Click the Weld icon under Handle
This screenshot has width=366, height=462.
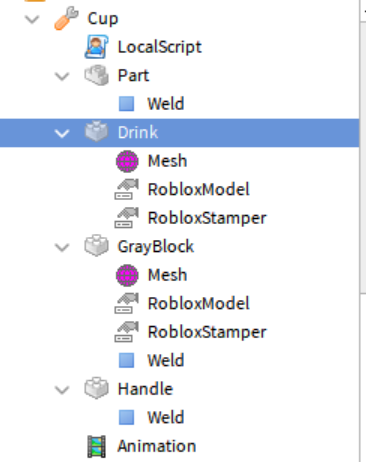[127, 418]
